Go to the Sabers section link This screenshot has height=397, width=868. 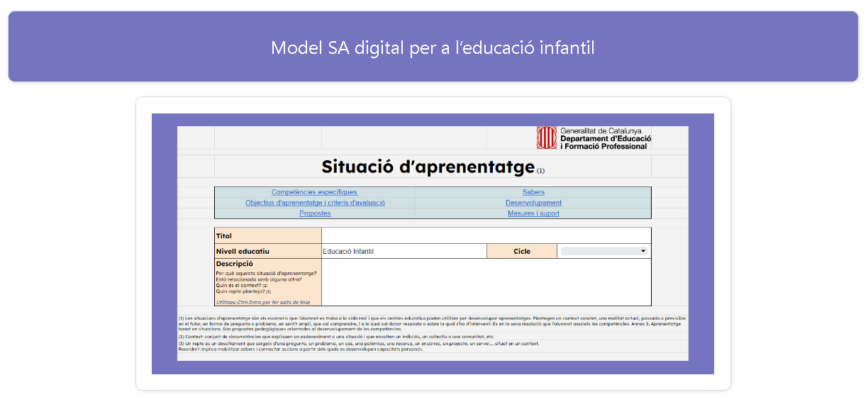coord(533,192)
